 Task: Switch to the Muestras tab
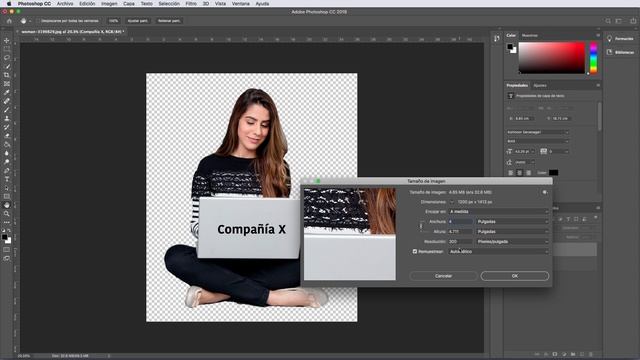[530, 36]
